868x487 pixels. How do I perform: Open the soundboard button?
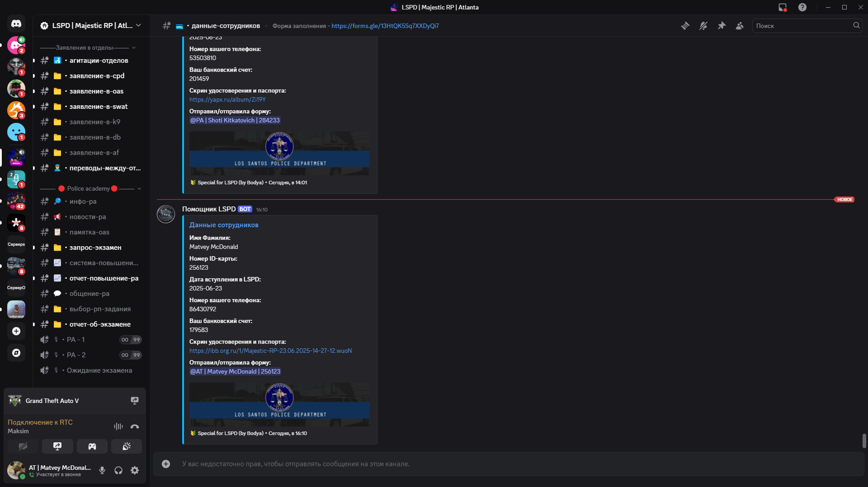coord(127,446)
